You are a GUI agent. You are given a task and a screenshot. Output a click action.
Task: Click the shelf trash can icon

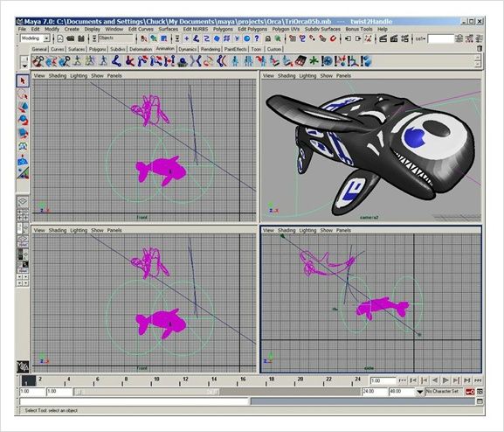pos(480,49)
